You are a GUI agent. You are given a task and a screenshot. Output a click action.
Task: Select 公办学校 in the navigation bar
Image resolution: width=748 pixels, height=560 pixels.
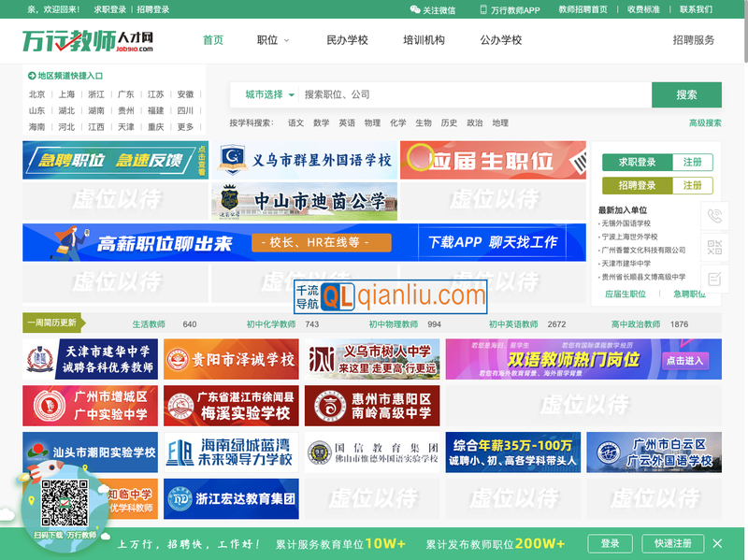tap(501, 40)
